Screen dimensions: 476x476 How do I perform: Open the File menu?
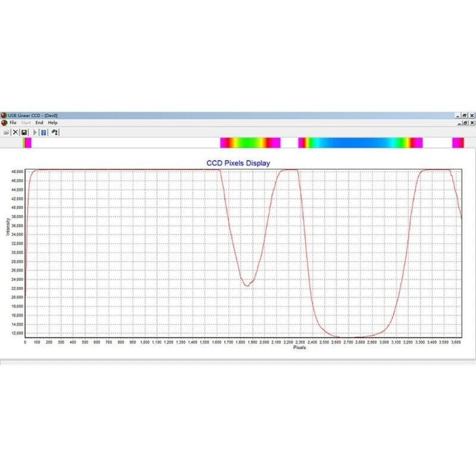click(12, 122)
